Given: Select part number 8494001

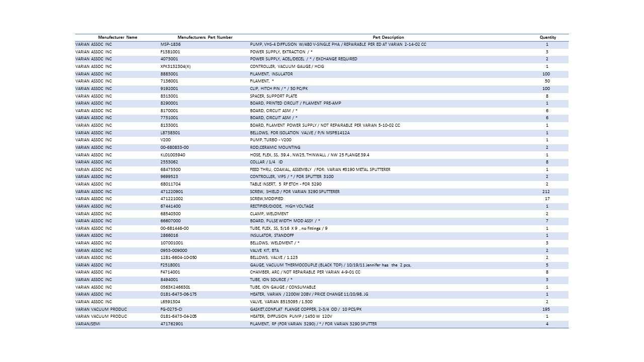Looking at the screenshot, I should pos(169,280).
